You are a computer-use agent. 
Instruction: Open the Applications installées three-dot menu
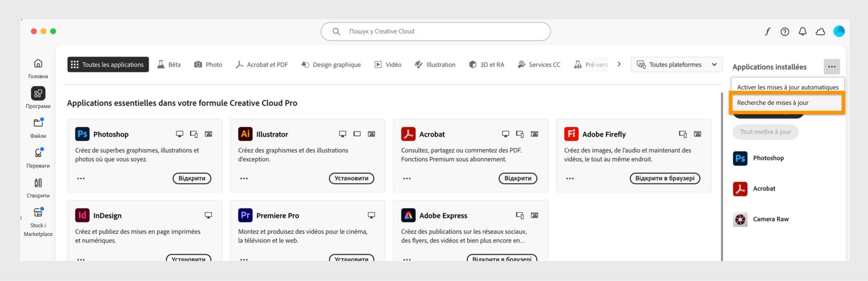coord(832,67)
